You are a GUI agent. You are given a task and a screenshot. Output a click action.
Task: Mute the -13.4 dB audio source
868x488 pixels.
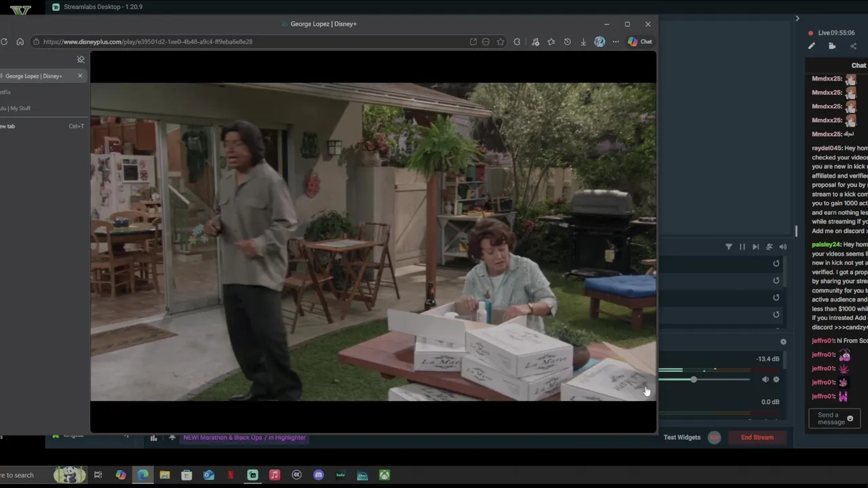click(x=765, y=380)
